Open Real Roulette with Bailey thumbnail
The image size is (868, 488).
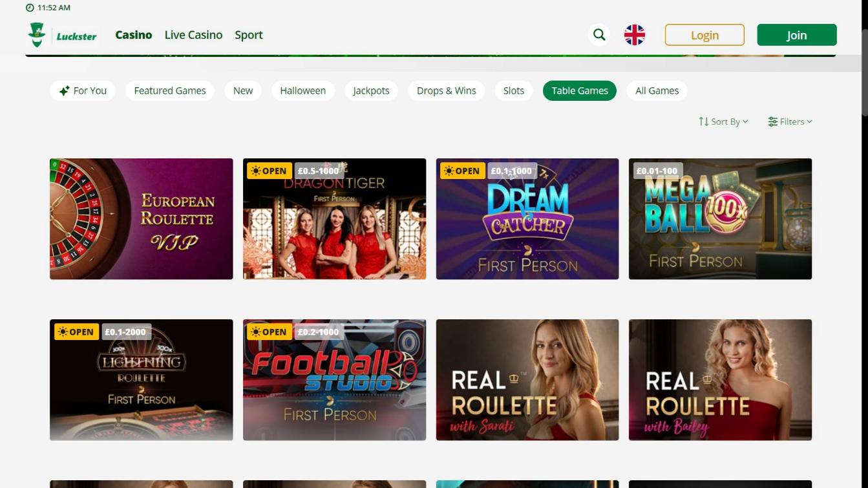tap(719, 380)
